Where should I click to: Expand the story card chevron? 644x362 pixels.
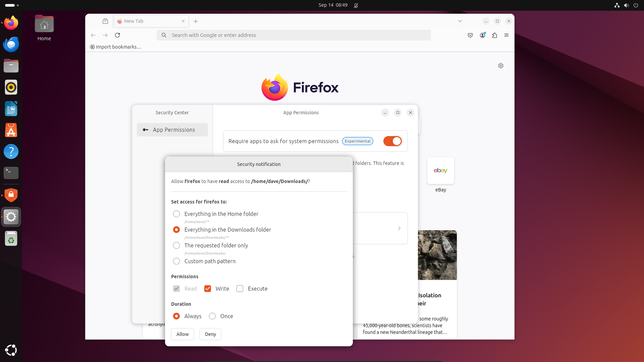(399, 228)
